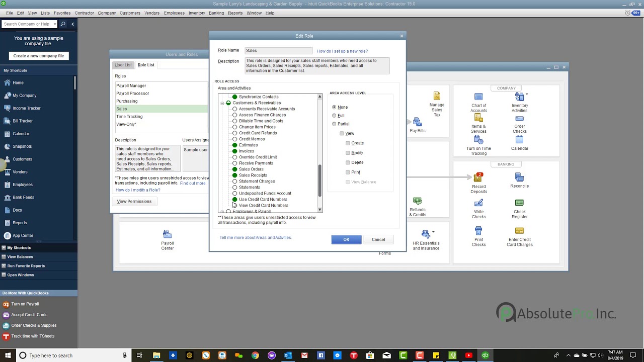644x362 pixels.
Task: Click the scroll up arrow of Area list
Action: pos(319,97)
